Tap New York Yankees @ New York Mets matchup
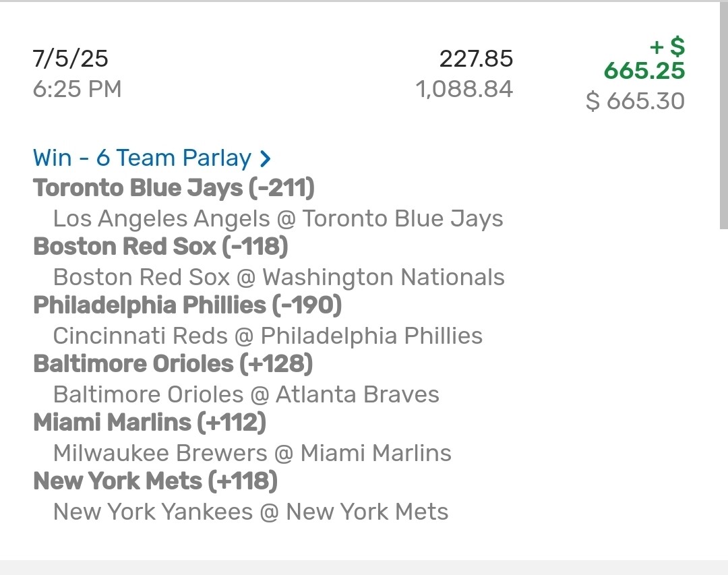Viewport: 728px width, 575px height. 251,512
